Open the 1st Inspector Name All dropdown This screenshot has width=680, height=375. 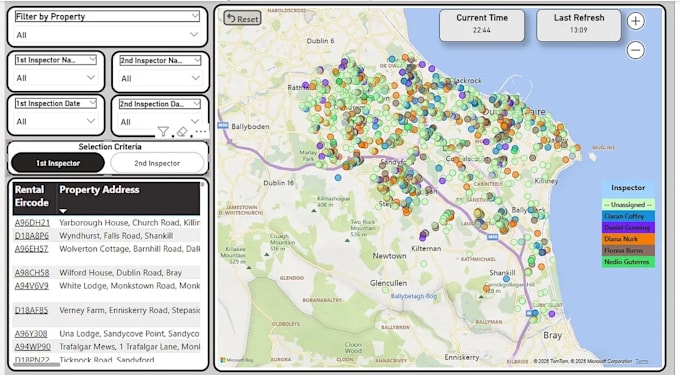tap(56, 78)
